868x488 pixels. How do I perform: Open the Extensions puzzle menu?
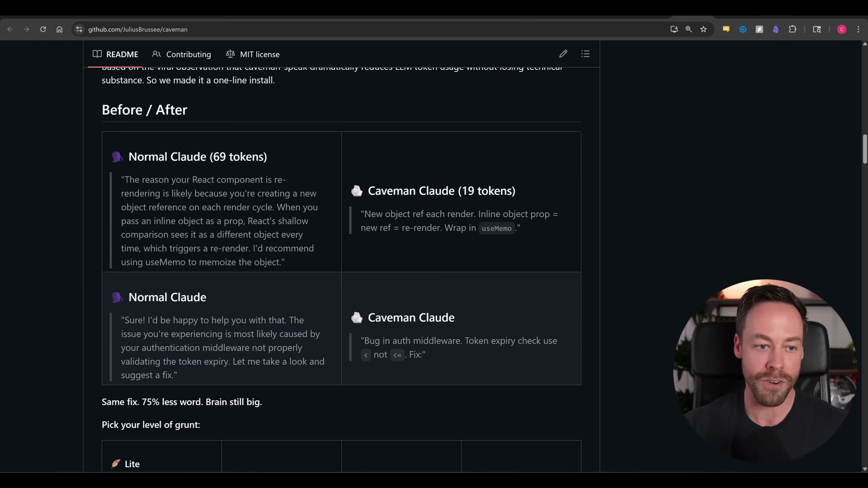pyautogui.click(x=793, y=29)
